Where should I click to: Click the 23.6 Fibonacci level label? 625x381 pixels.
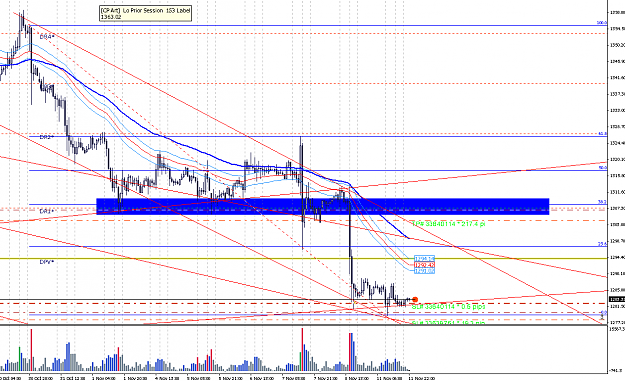coord(602,244)
